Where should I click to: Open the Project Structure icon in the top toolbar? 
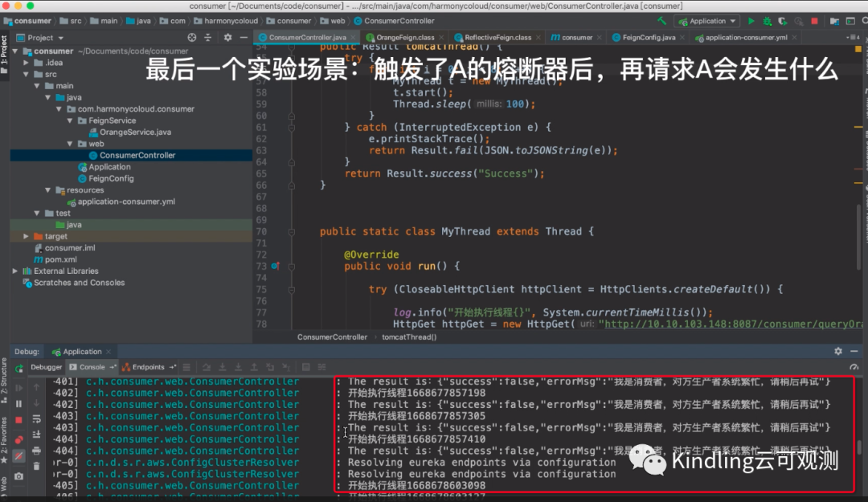pos(834,21)
